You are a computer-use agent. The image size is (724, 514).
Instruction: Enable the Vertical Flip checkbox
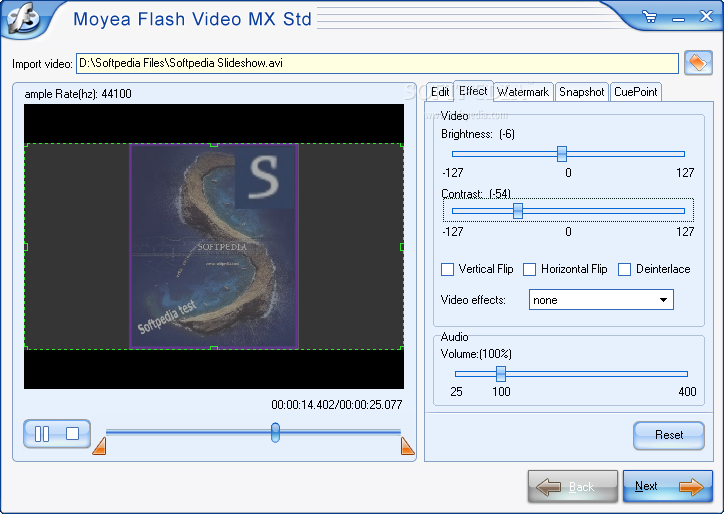tap(447, 269)
